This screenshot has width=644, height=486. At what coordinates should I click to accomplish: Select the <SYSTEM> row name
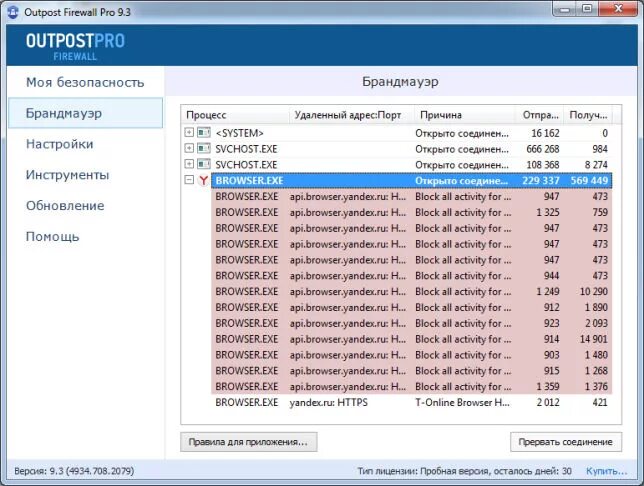(x=239, y=133)
